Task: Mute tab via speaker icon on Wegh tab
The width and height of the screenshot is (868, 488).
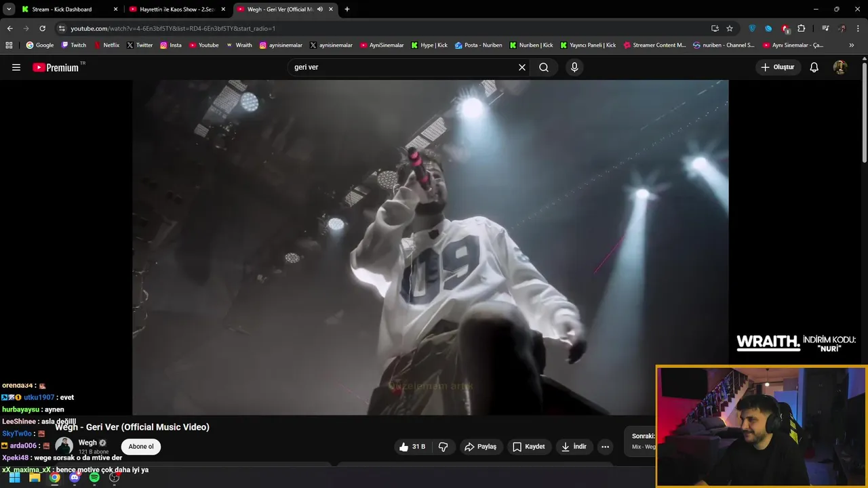Action: 320,9
